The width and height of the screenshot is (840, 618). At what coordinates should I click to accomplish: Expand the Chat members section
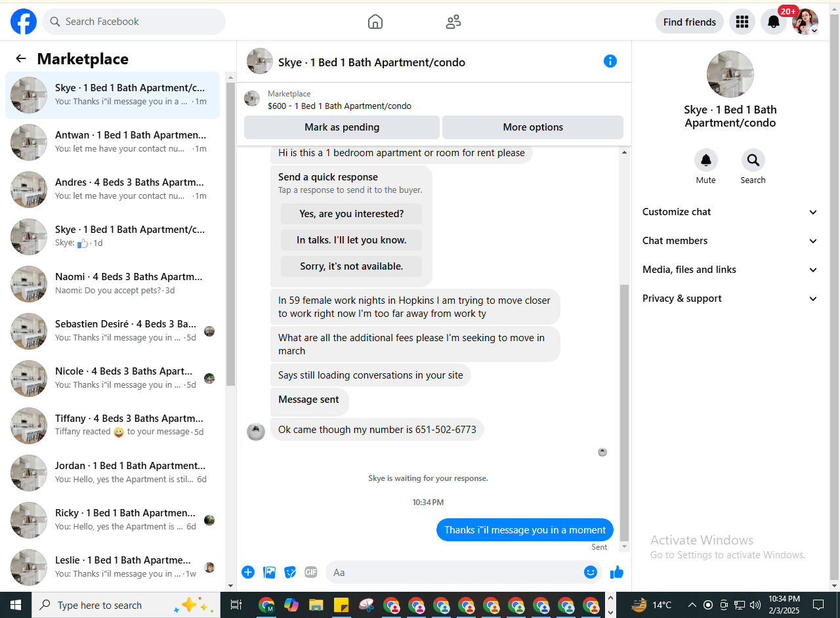pos(730,241)
